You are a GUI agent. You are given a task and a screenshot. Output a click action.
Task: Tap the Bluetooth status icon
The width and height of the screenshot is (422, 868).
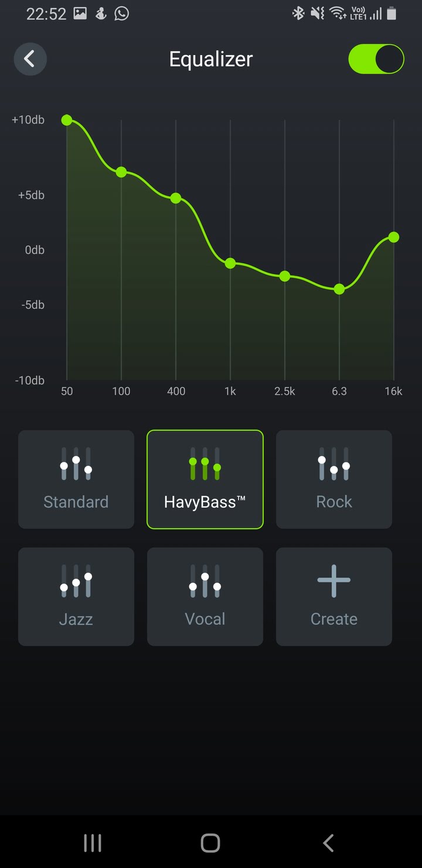click(x=298, y=13)
